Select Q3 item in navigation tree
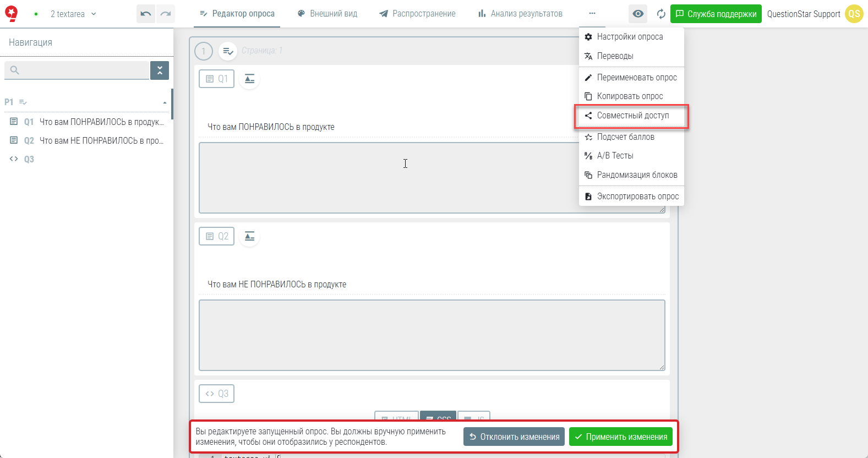Image resolution: width=868 pixels, height=458 pixels. point(29,159)
